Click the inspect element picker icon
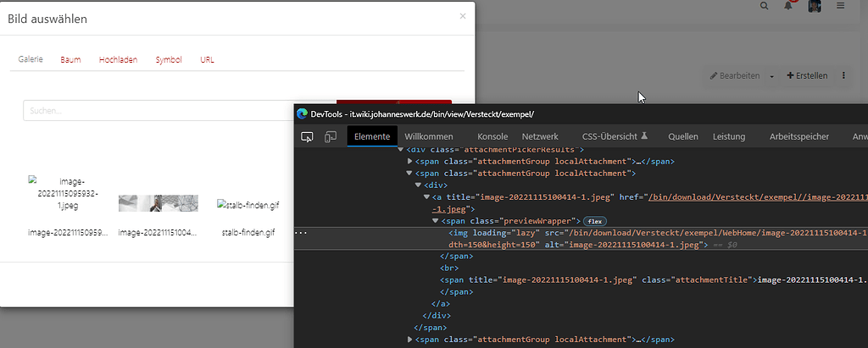This screenshot has height=348, width=868. (308, 136)
